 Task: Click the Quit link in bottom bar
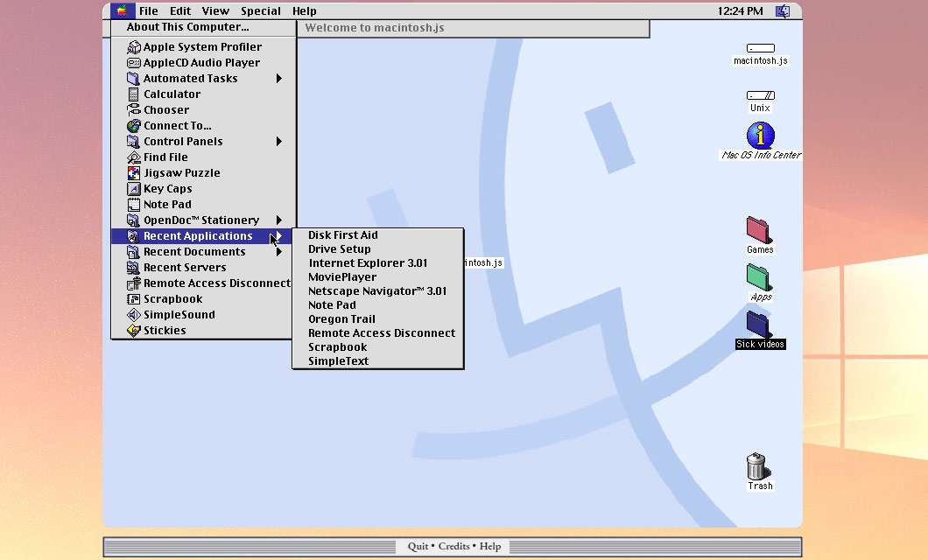pyautogui.click(x=418, y=546)
